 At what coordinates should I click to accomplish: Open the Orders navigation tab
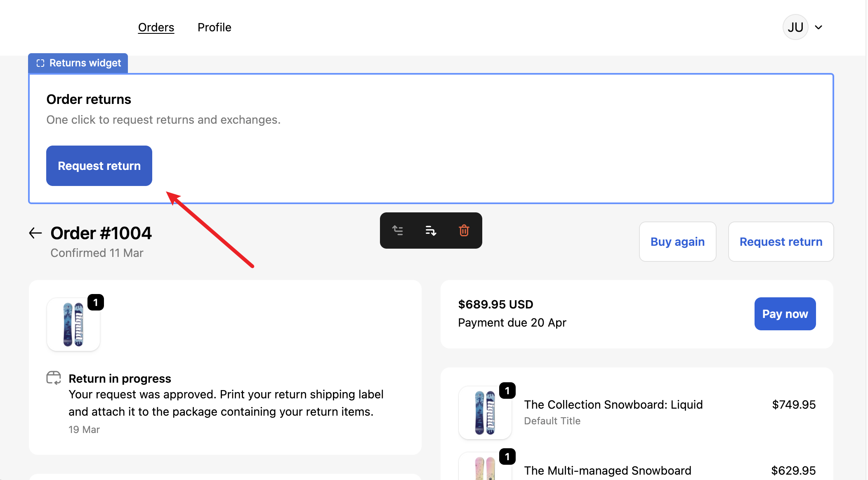click(x=156, y=27)
